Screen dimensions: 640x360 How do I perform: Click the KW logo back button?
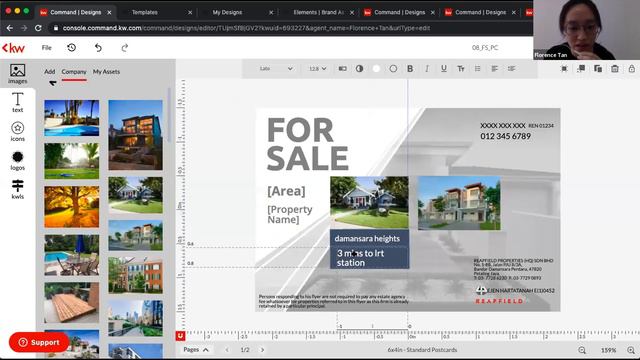13,48
